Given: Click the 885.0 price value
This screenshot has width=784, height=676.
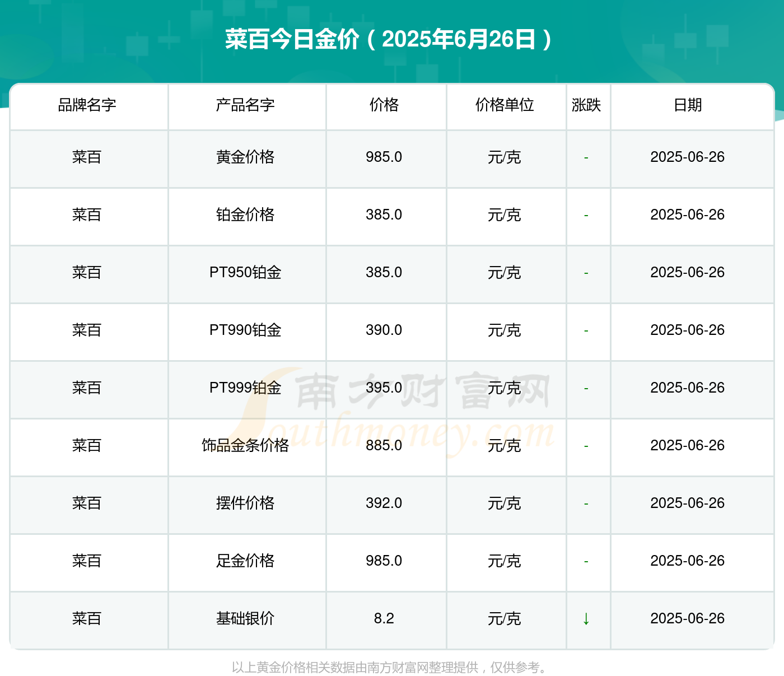Looking at the screenshot, I should click(384, 445).
